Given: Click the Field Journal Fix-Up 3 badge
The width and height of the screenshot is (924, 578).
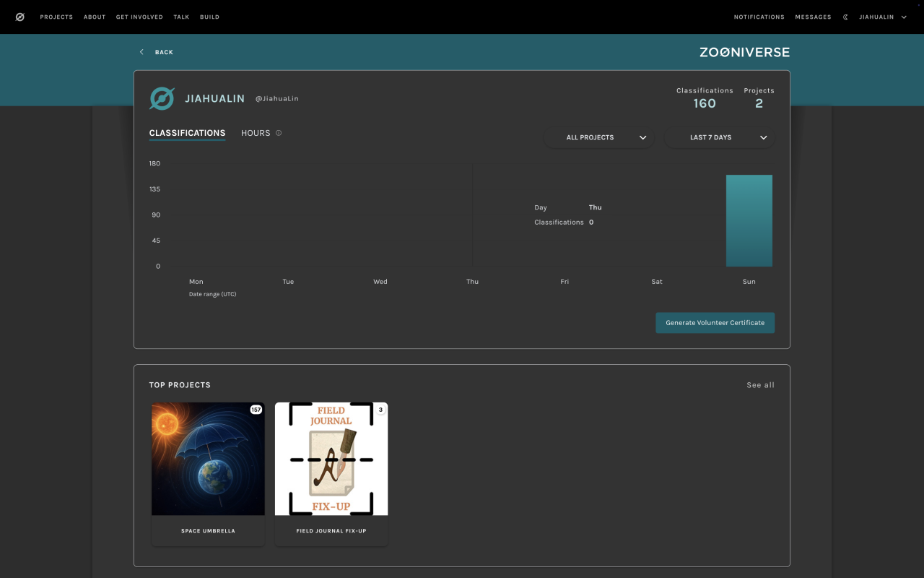Looking at the screenshot, I should click(380, 410).
